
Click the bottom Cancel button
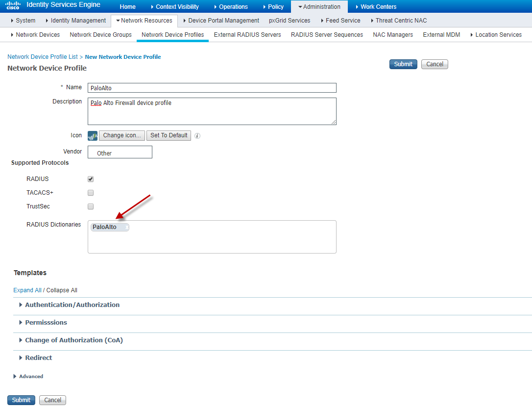tap(52, 400)
